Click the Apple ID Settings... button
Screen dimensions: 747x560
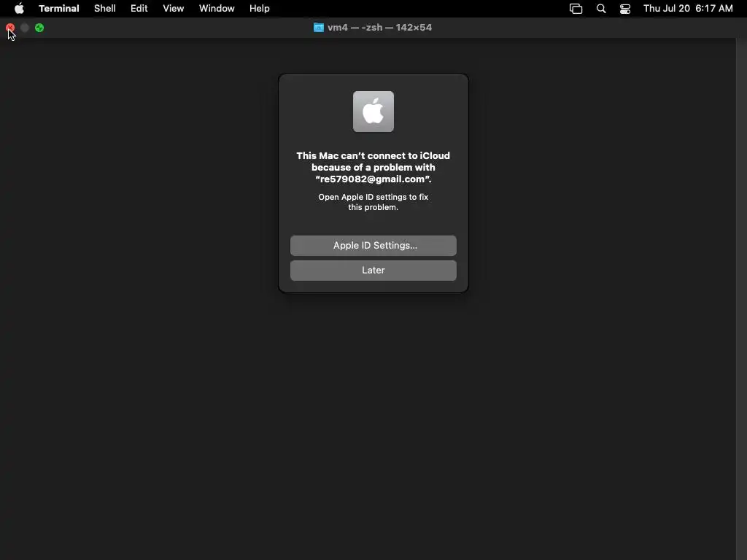[373, 246]
